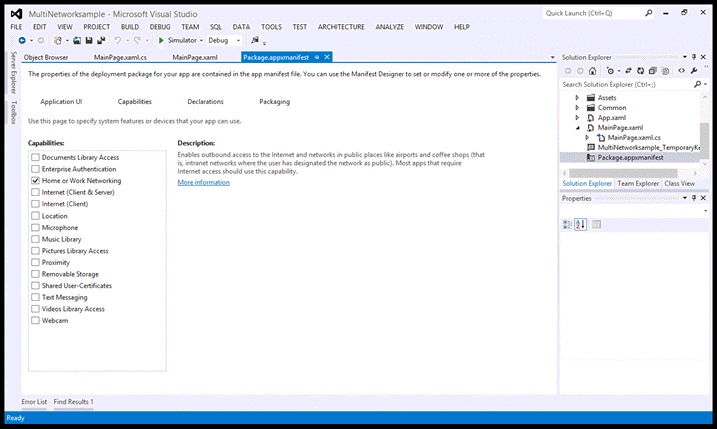
Task: Click Sync with Active Document icon
Action: click(628, 71)
